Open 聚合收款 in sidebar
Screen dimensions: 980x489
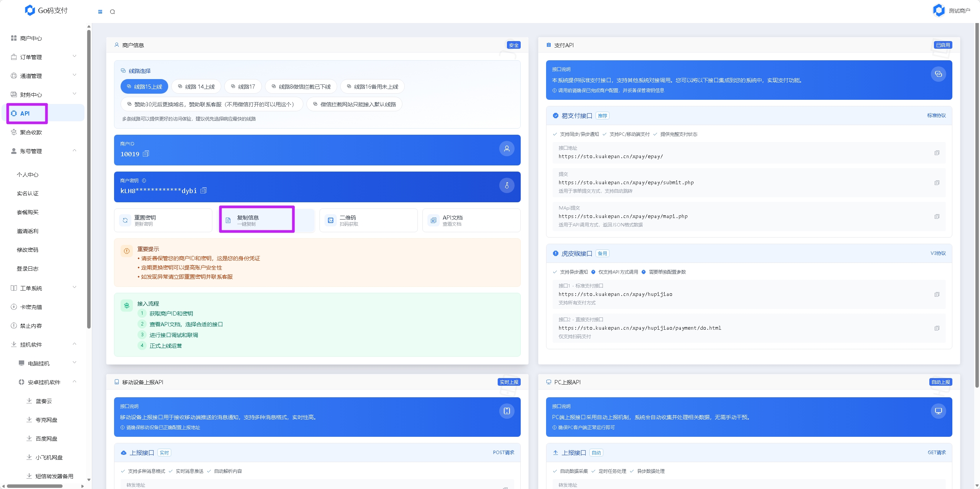tap(43, 132)
